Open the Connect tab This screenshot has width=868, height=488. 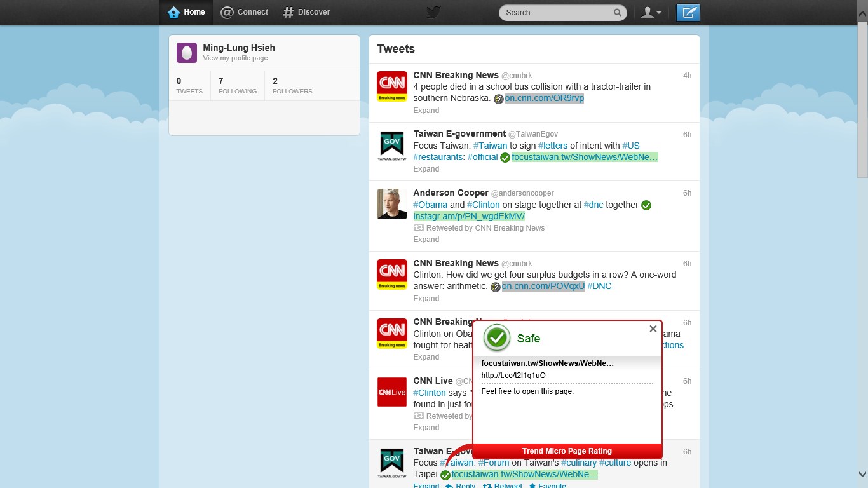point(245,12)
